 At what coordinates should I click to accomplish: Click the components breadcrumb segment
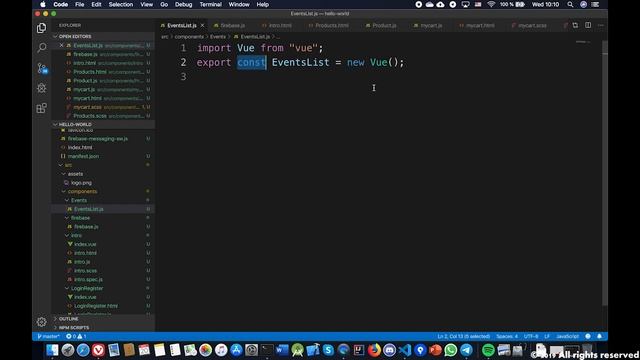[189, 37]
